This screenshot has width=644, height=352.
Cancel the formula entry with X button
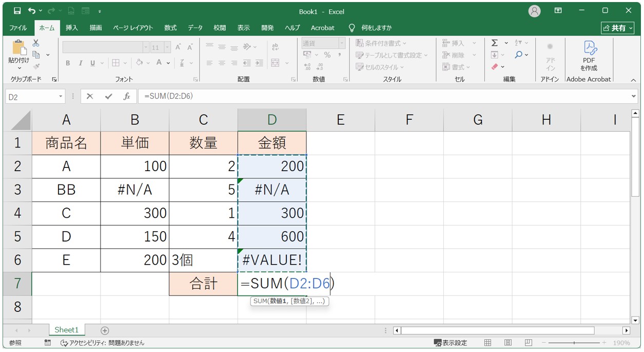pos(90,97)
